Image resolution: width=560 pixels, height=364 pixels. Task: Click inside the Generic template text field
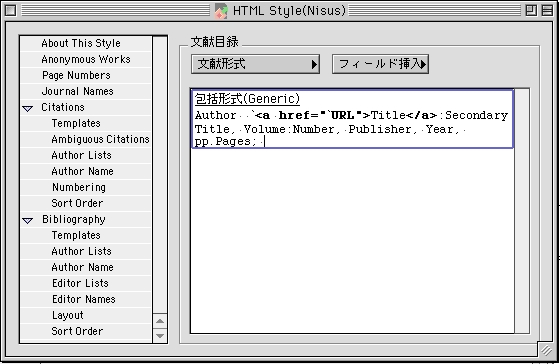pyautogui.click(x=352, y=119)
